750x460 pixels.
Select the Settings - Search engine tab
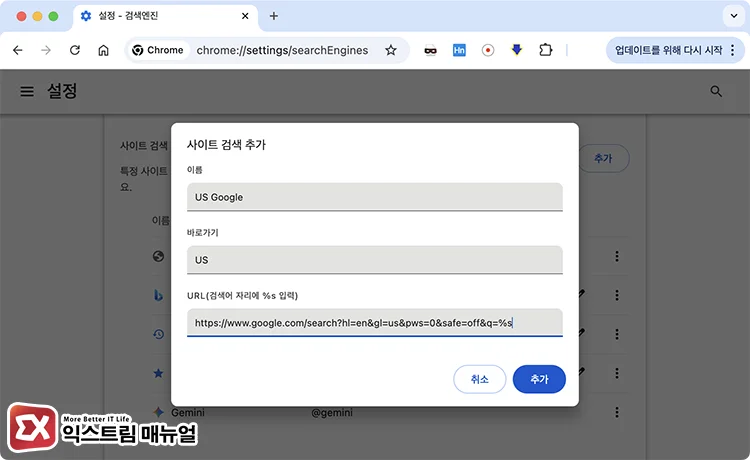165,16
